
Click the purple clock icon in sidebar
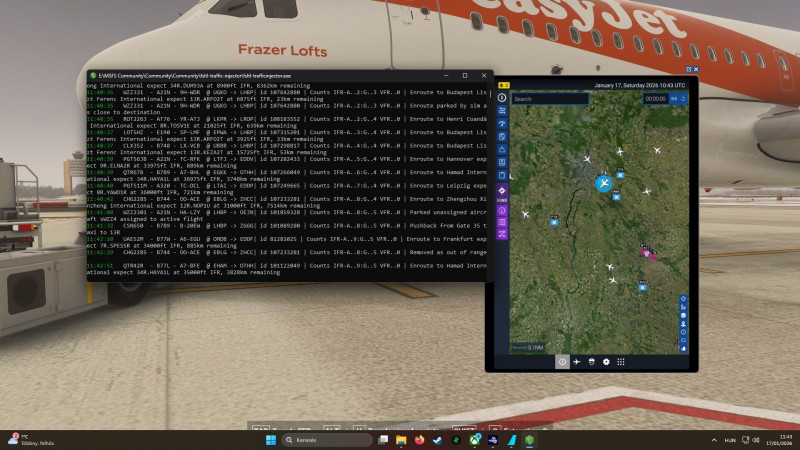point(502,211)
